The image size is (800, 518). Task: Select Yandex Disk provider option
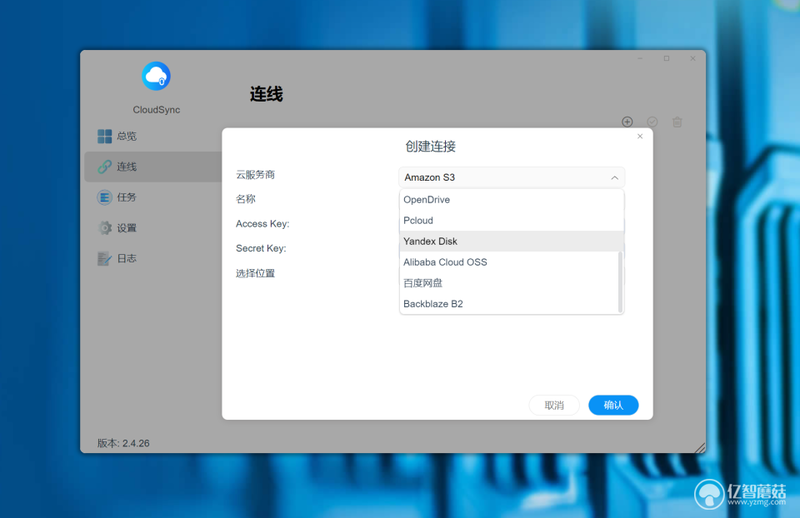tap(511, 241)
